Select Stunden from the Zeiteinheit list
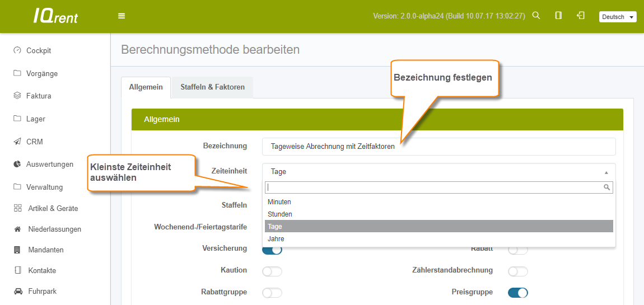Screen dimensions: 644x305 click(x=280, y=214)
